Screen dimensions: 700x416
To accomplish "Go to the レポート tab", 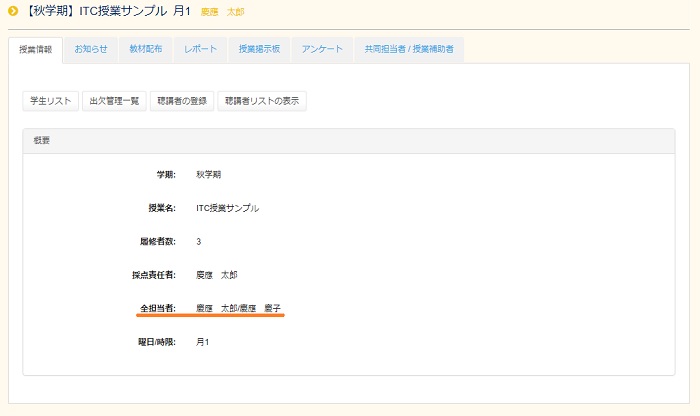I will tap(201, 49).
